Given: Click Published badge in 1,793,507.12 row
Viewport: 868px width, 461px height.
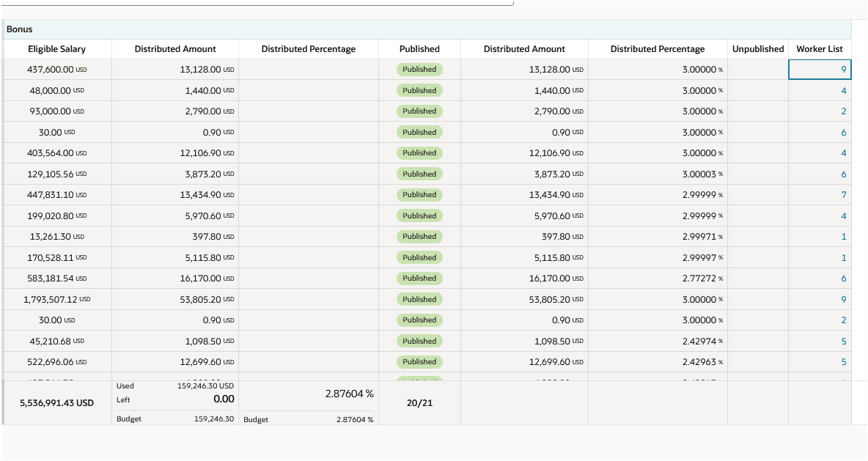Looking at the screenshot, I should point(419,300).
